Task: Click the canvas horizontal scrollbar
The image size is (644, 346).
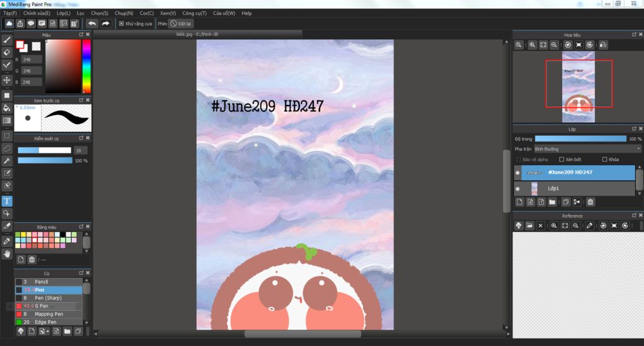Action: tap(303, 333)
